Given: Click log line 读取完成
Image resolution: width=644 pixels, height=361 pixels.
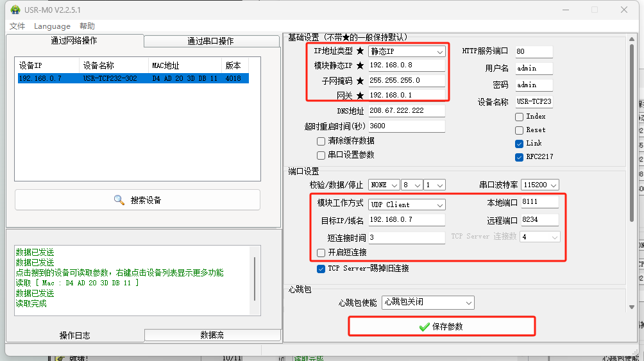Looking at the screenshot, I should click(31, 304).
